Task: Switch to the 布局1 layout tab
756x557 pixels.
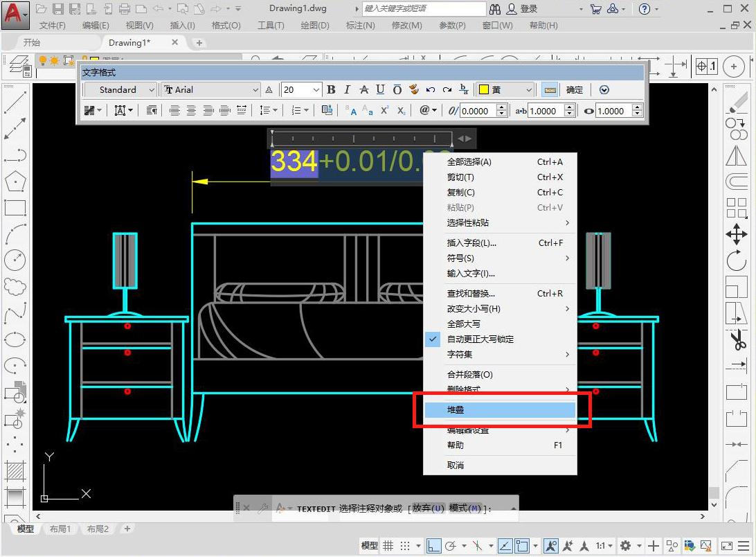Action: [x=61, y=529]
